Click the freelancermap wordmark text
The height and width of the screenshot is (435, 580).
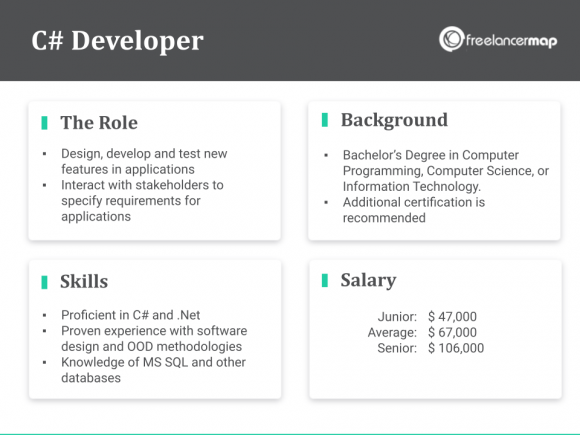[x=512, y=41]
